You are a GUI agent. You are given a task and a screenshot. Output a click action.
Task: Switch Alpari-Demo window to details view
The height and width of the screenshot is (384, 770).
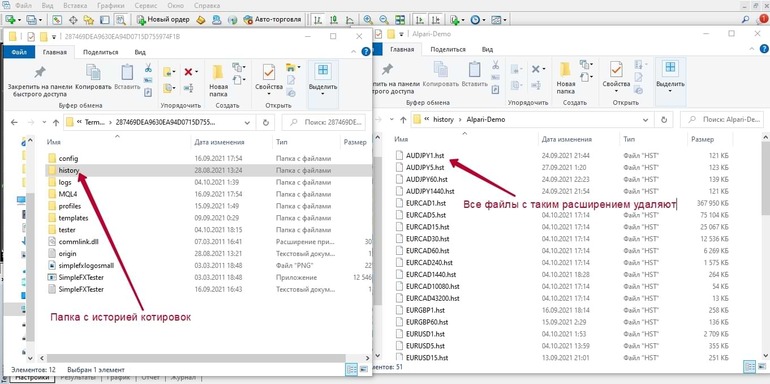[749, 366]
